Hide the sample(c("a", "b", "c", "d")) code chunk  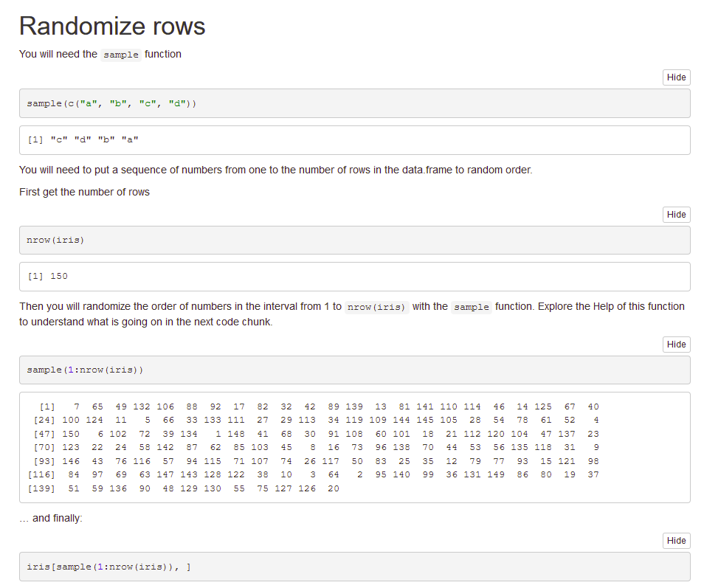676,77
